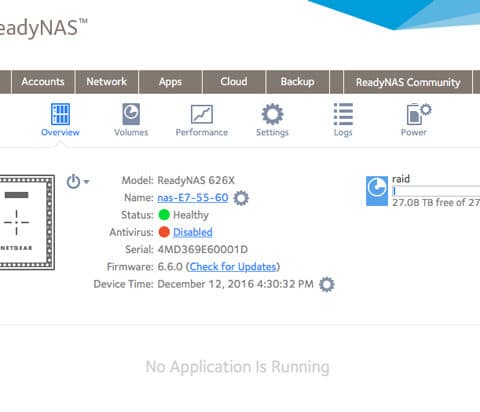Switch to the Network tab
Viewport: 480px width, 412px height.
click(107, 82)
